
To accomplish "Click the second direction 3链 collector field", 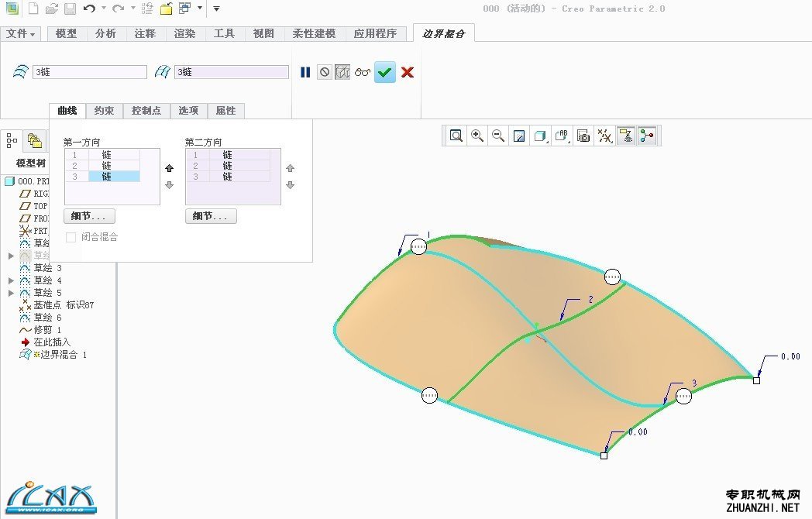I will [232, 72].
